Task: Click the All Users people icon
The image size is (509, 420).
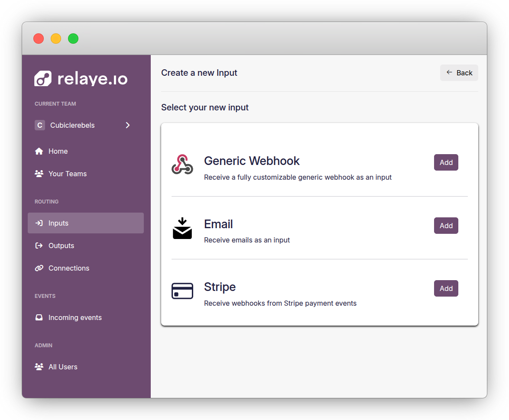Action: [39, 367]
